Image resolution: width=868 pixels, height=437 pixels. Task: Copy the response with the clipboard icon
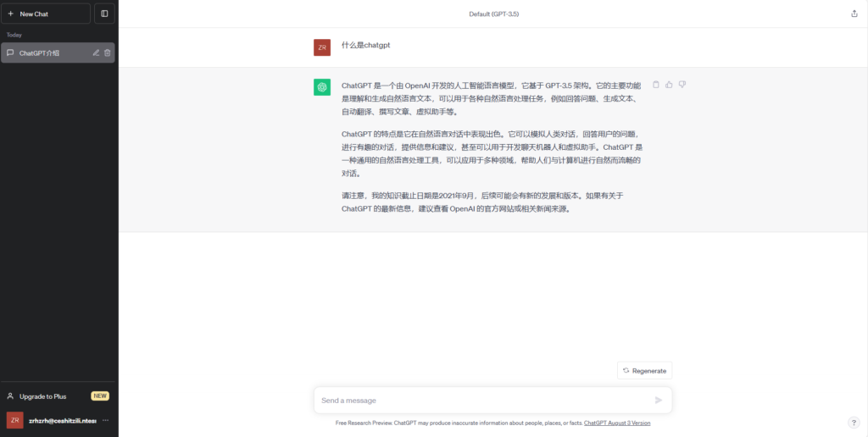click(x=656, y=85)
